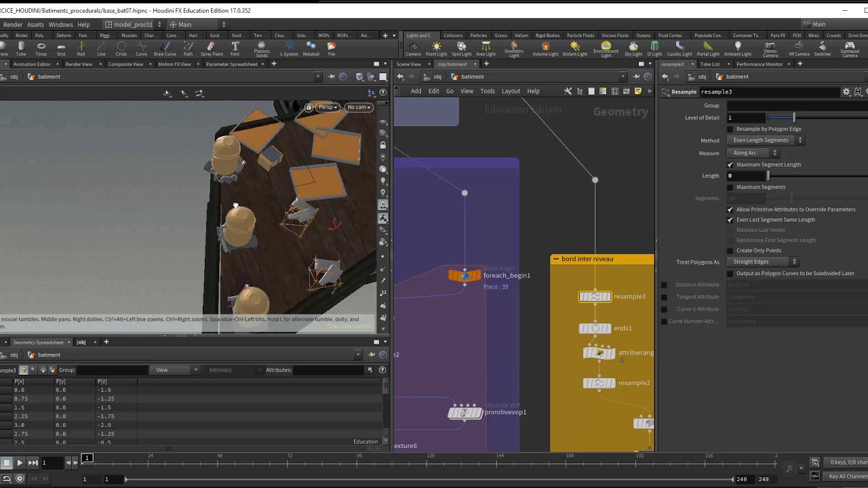This screenshot has height=488, width=868.
Task: Toggle Maximum Segment Length checkbox
Action: (x=730, y=165)
